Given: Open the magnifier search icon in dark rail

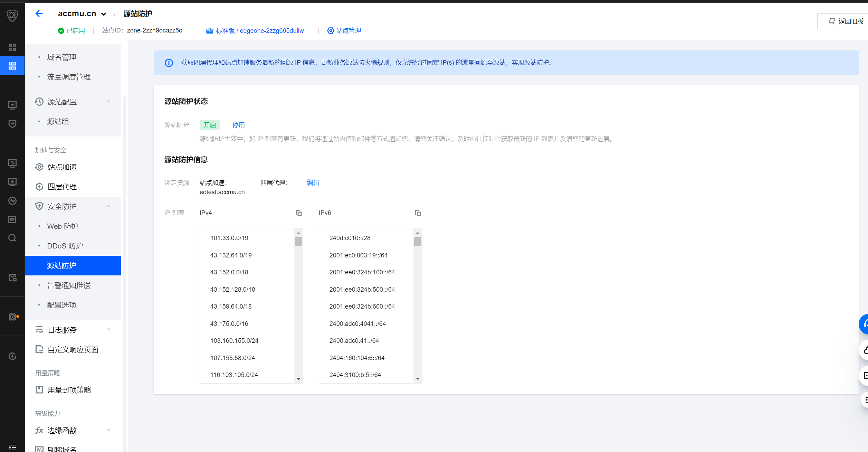Looking at the screenshot, I should (x=12, y=238).
